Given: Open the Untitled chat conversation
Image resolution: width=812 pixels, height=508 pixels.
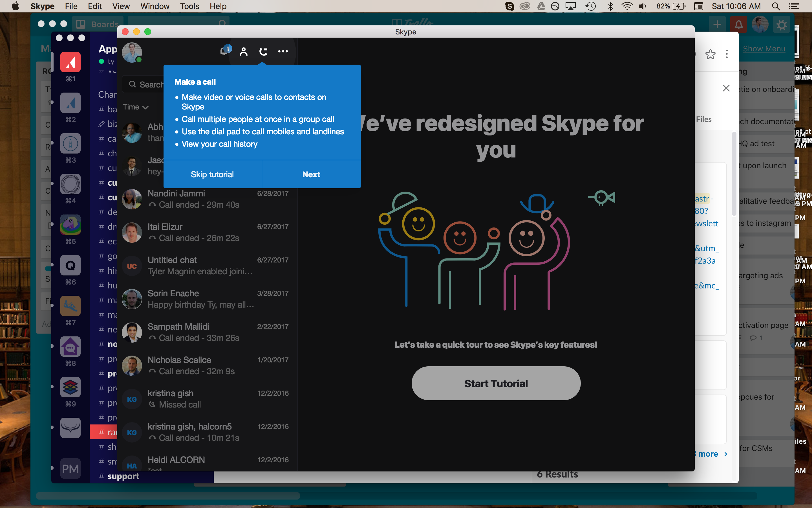Looking at the screenshot, I should (x=207, y=266).
